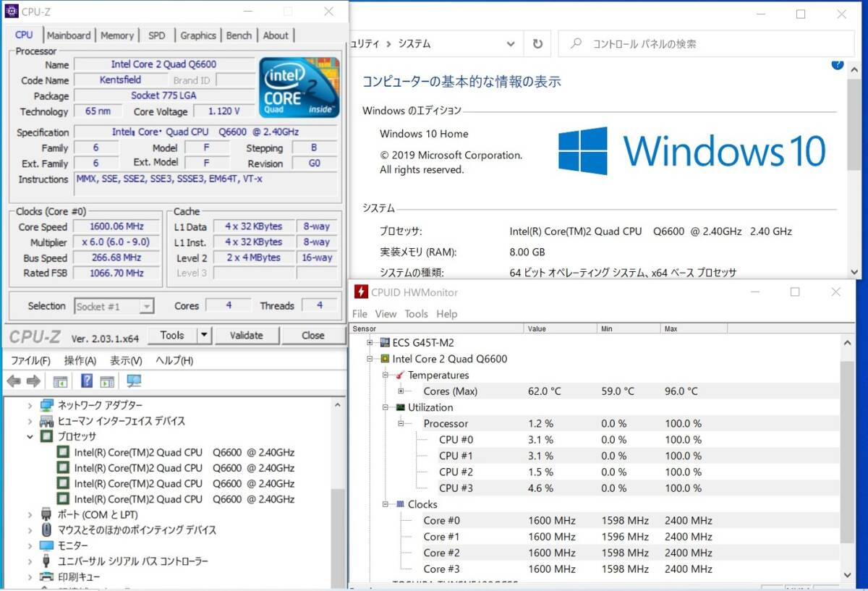Open the blue question mark Help icon in Device Manager

point(87,380)
